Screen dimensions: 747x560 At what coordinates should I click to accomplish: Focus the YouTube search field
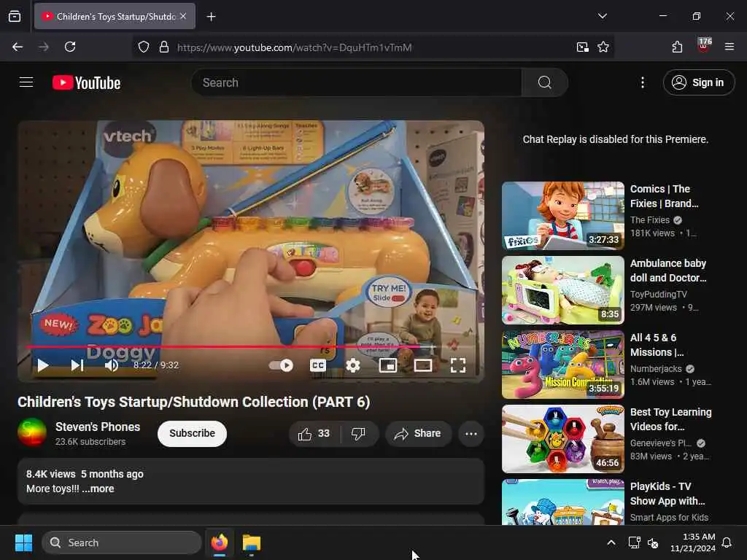point(356,82)
